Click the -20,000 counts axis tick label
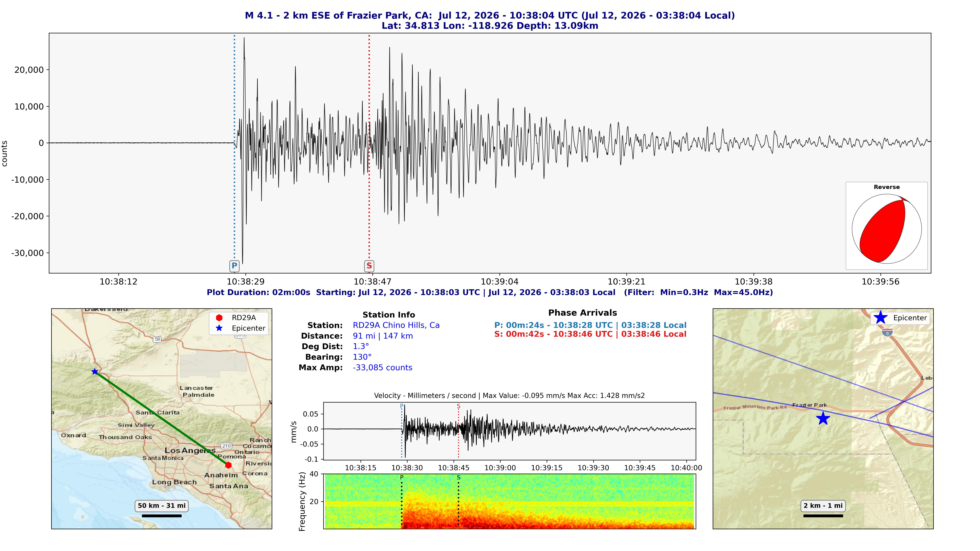The height and width of the screenshot is (551, 980). (27, 216)
